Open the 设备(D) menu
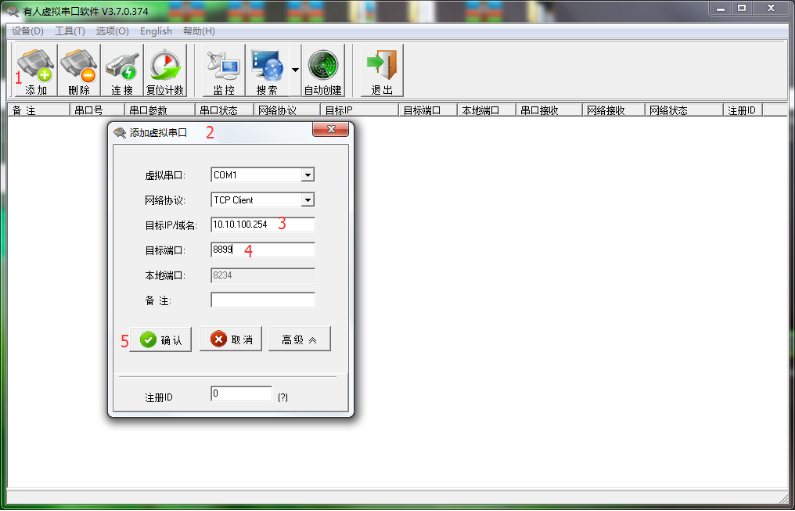 click(28, 31)
